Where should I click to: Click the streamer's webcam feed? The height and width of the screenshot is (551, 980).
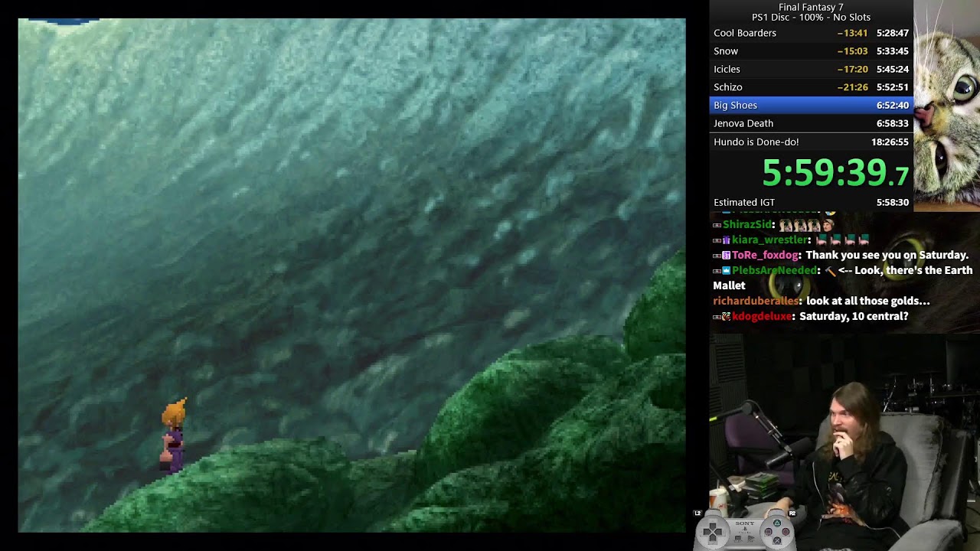click(844, 442)
